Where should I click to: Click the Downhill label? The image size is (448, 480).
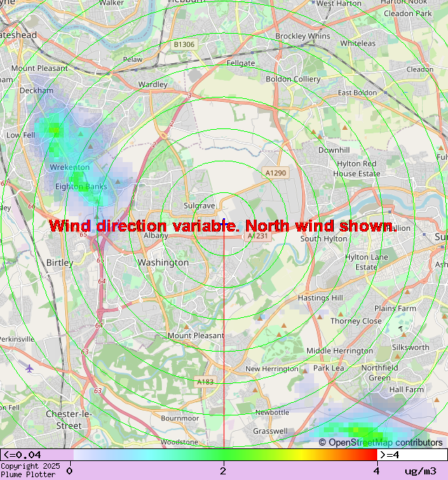334,150
